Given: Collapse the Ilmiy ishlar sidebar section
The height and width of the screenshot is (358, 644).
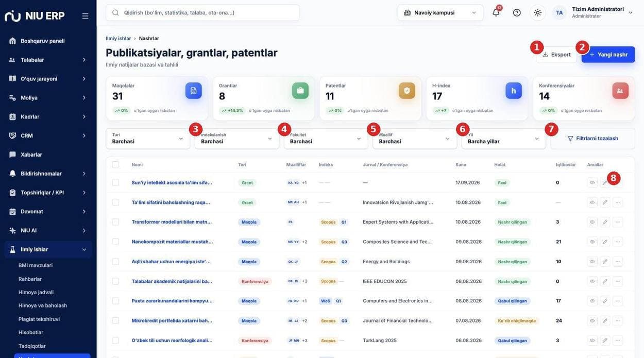Looking at the screenshot, I should 48,249.
